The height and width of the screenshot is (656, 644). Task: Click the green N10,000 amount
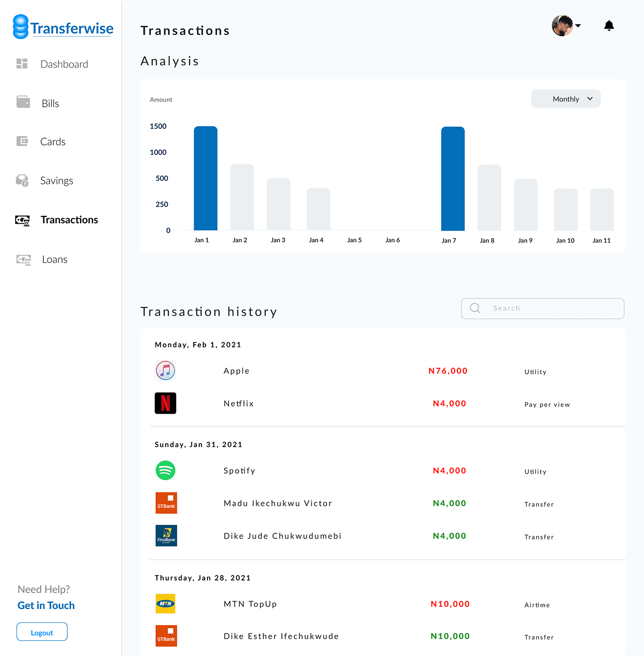tap(450, 636)
